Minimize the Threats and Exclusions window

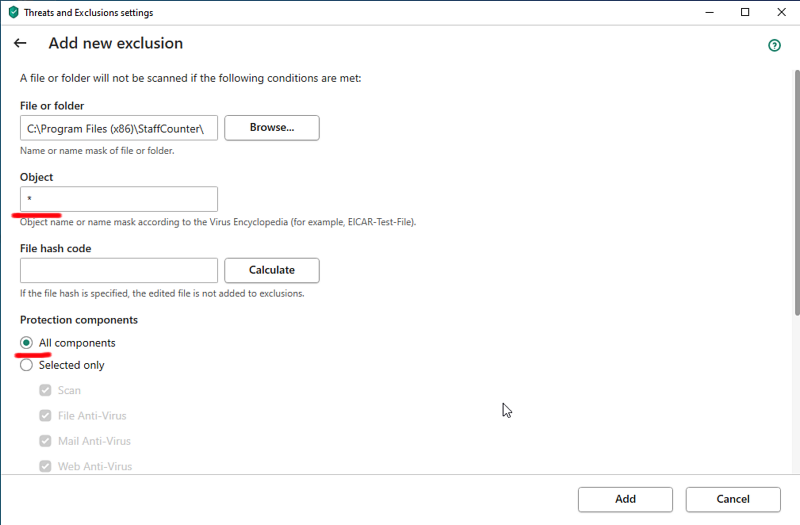pos(709,12)
